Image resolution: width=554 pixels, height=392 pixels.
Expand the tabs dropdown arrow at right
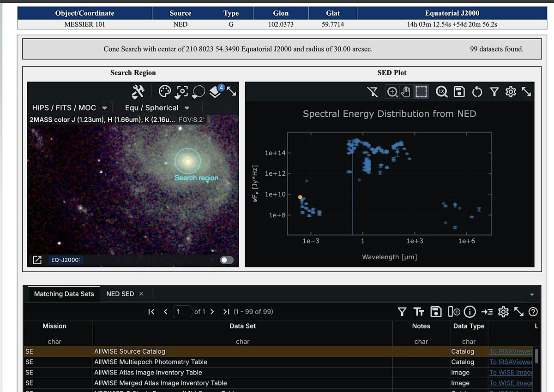pyautogui.click(x=532, y=295)
